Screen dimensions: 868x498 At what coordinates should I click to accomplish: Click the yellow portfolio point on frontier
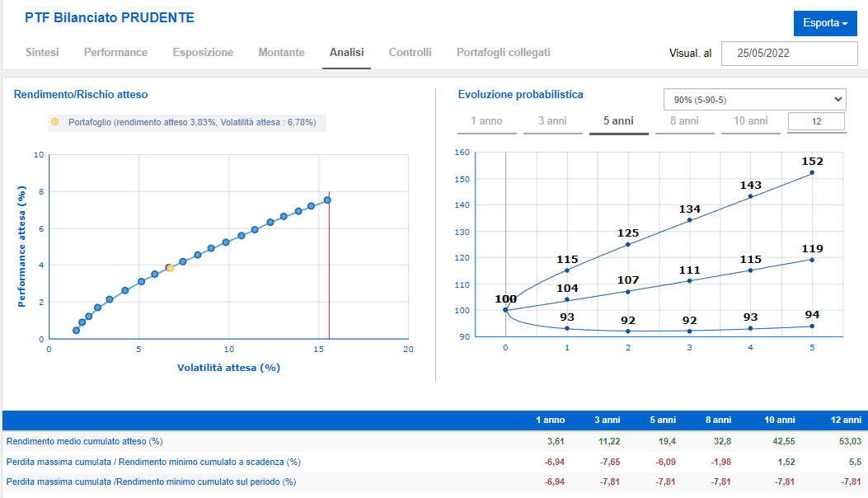(170, 268)
